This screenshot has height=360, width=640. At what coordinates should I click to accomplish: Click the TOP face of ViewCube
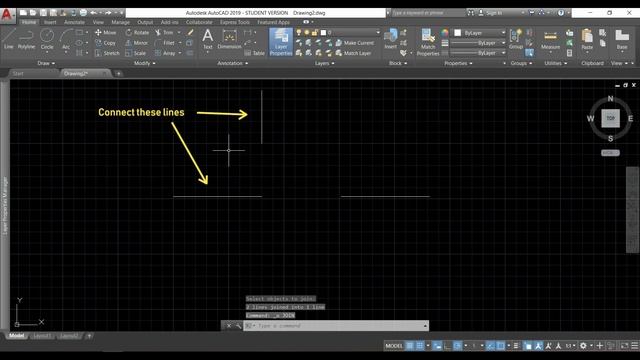(x=610, y=118)
